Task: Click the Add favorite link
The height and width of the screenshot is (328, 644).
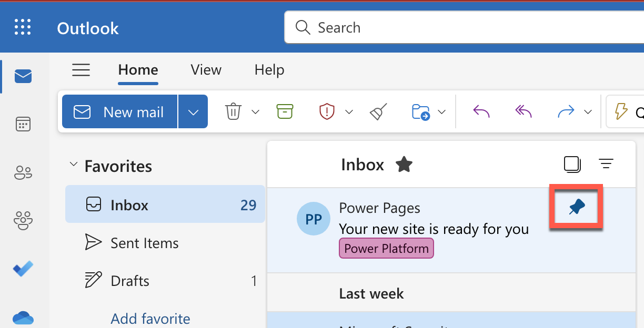Action: 150,319
